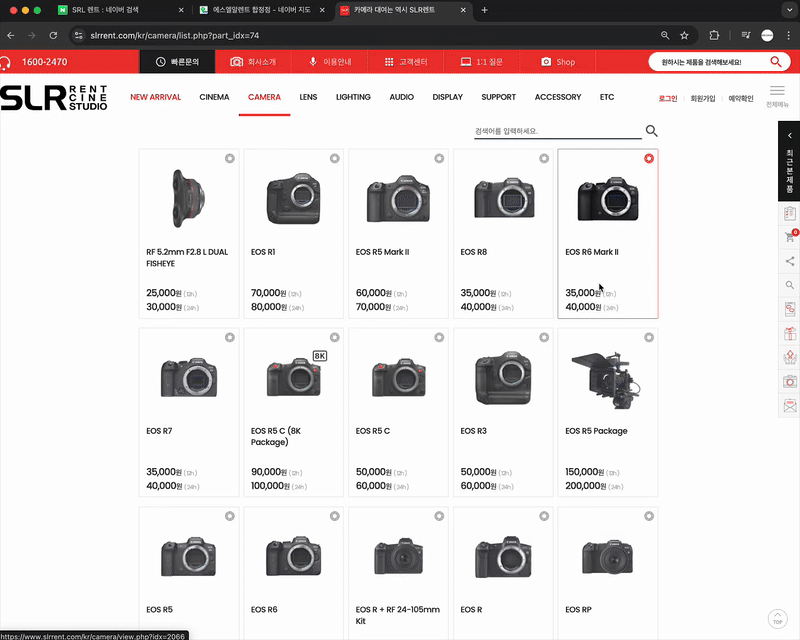Toggle wishlist star on EOS R7 card

coord(230,337)
